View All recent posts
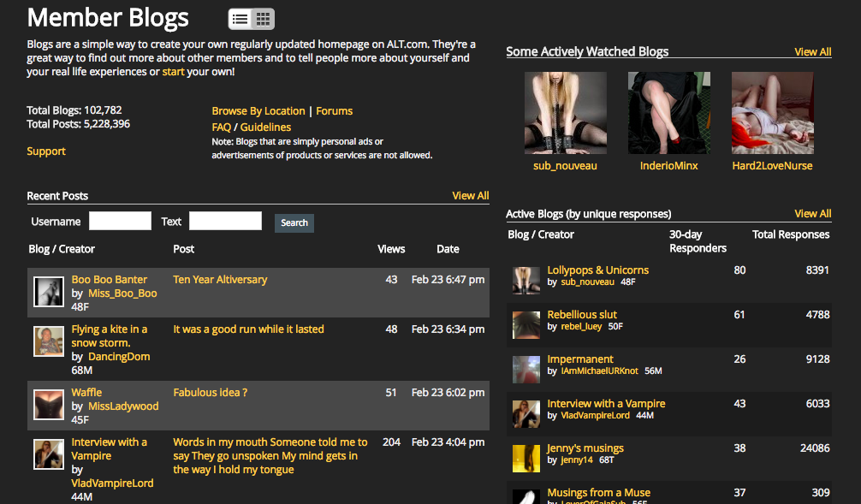The height and width of the screenshot is (504, 861). point(471,195)
